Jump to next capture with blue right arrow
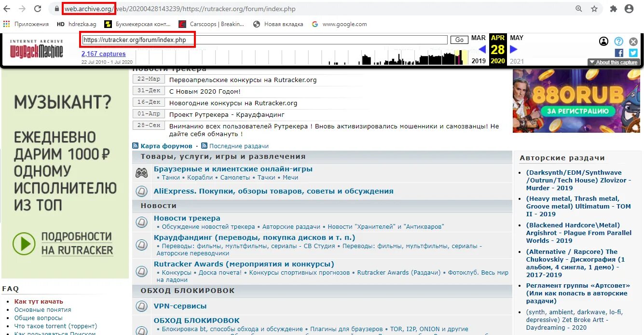This screenshot has width=644, height=335. click(x=514, y=49)
